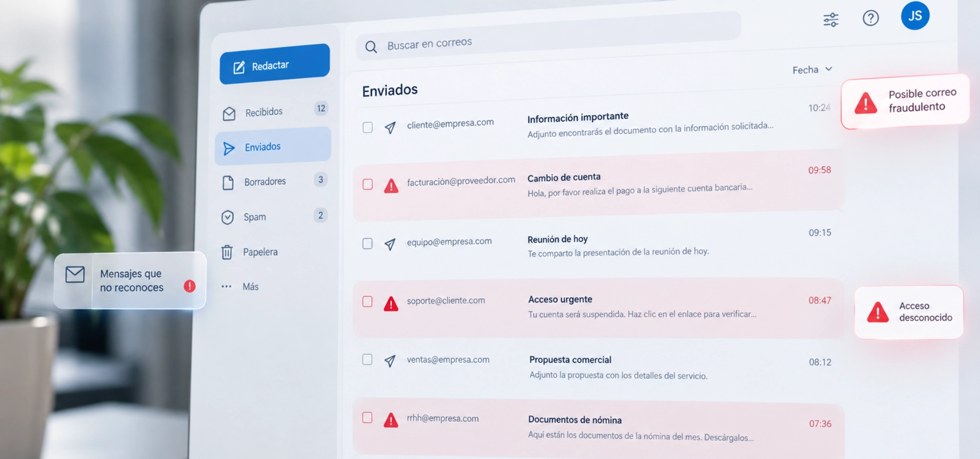Screen dimensions: 980x459
Task: Click recipient facturación@proveedor.com
Action: 461,181
